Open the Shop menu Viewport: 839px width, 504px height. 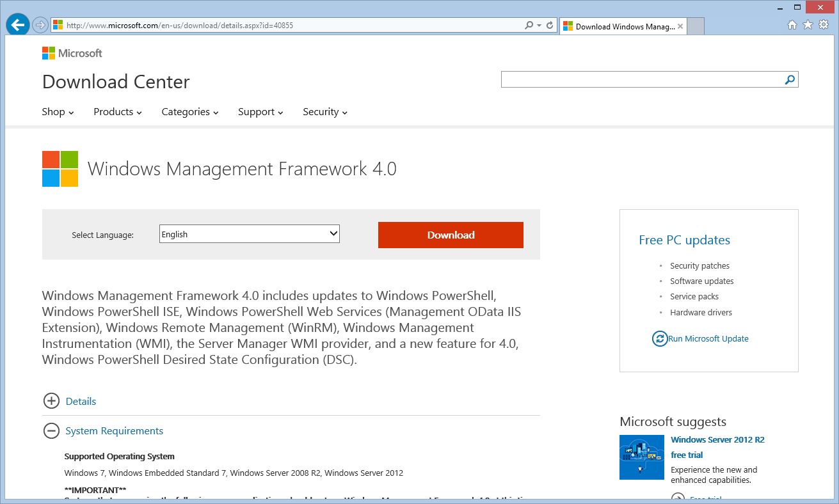click(x=58, y=112)
